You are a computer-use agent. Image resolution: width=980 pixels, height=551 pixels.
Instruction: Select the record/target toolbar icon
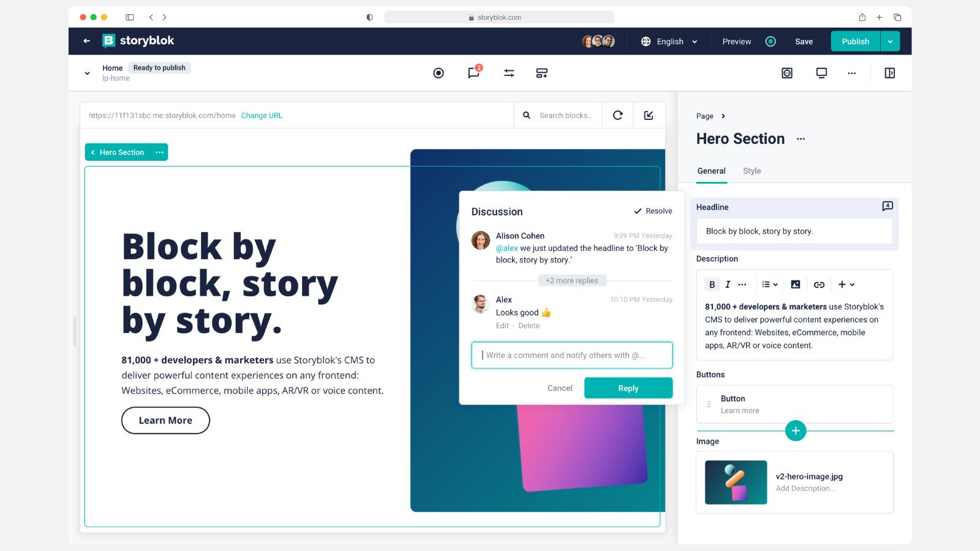click(439, 73)
